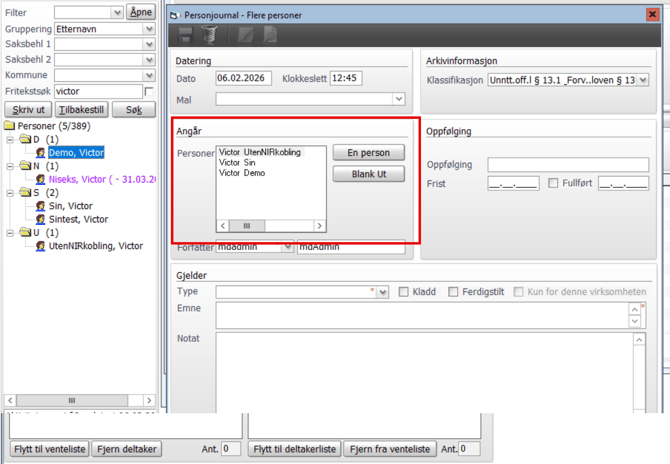The image size is (670, 464).
Task: Click the trash bin delete icon
Action: pos(209,35)
